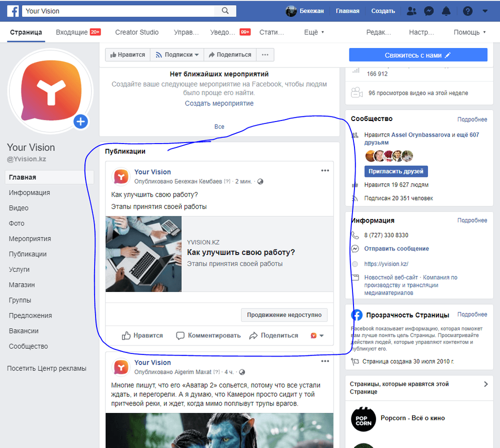Open the Управ… tab
500x448 pixels.
coord(186,32)
